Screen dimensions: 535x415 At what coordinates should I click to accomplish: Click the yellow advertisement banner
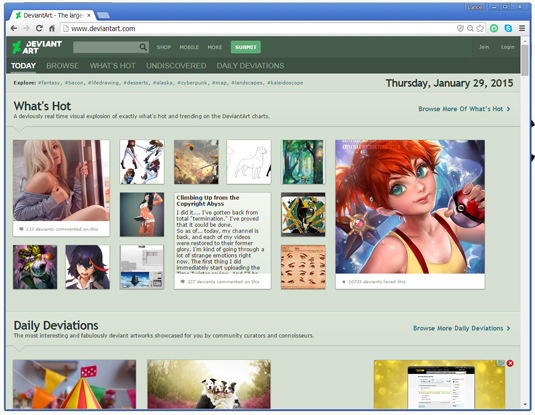click(439, 385)
